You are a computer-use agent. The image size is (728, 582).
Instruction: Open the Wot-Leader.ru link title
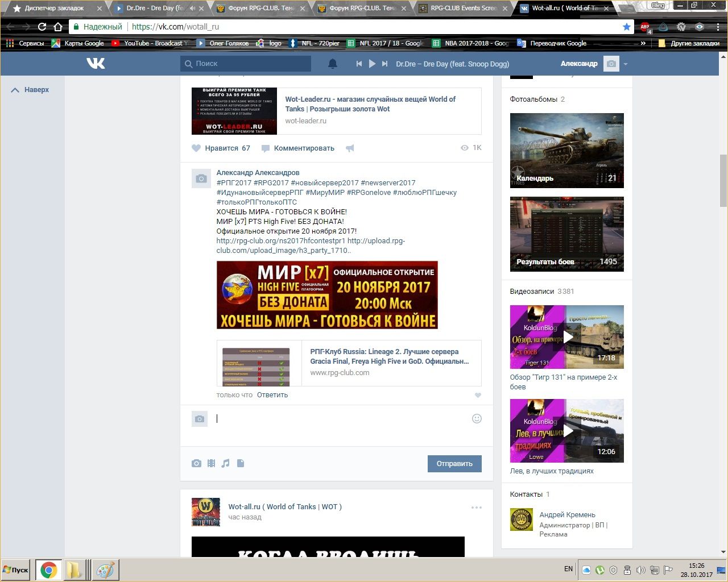[x=370, y=104]
